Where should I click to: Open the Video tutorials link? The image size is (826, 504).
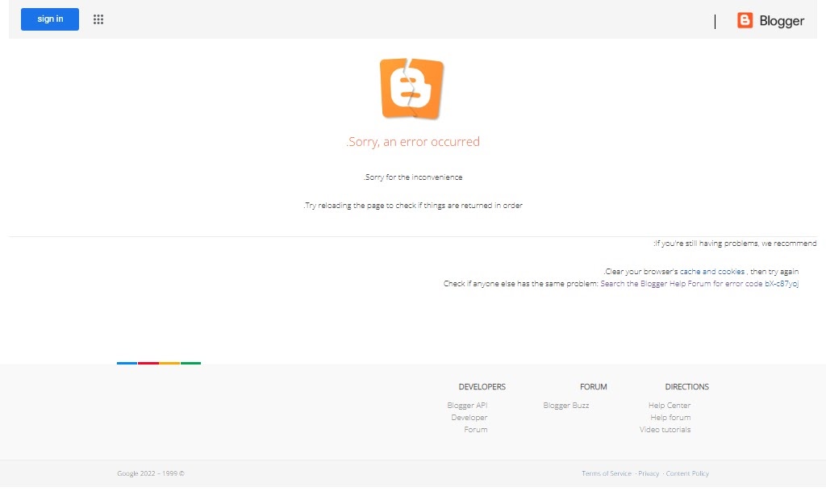665,430
